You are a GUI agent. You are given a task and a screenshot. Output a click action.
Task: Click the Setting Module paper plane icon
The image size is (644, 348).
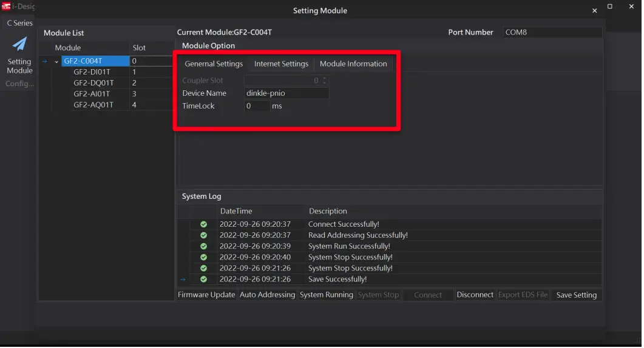[19, 45]
